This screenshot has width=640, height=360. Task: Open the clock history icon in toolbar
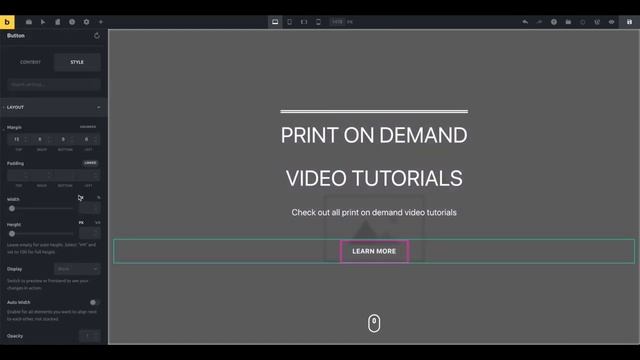click(72, 22)
